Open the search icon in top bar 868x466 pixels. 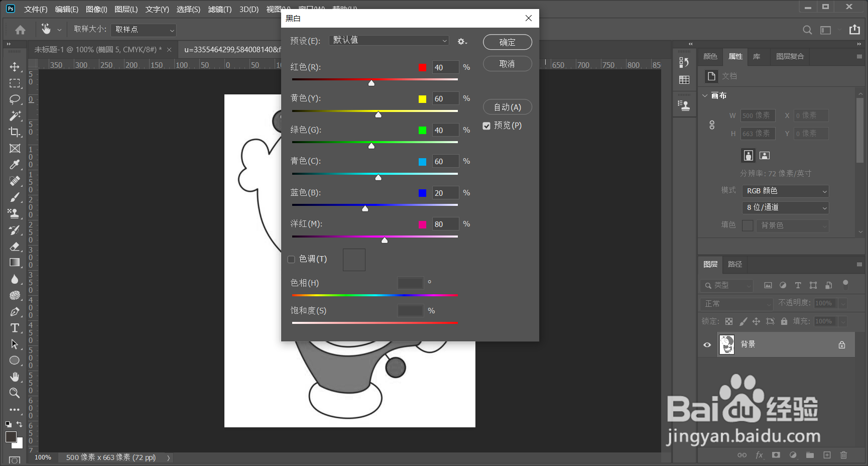pyautogui.click(x=807, y=30)
